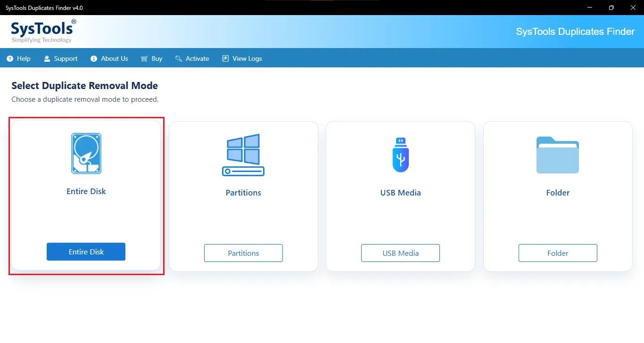Screen dimensions: 644x343
Task: Click the Support person icon
Action: (x=47, y=59)
